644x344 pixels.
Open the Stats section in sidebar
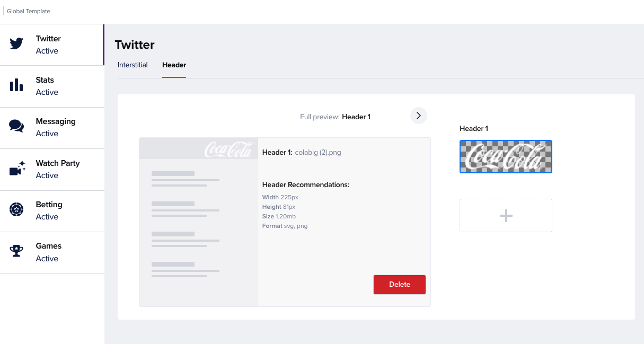(52, 86)
